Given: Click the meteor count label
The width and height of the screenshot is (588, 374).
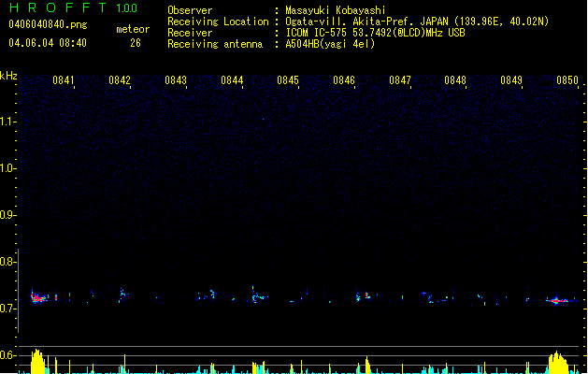Looking at the screenshot, I should click(133, 29).
